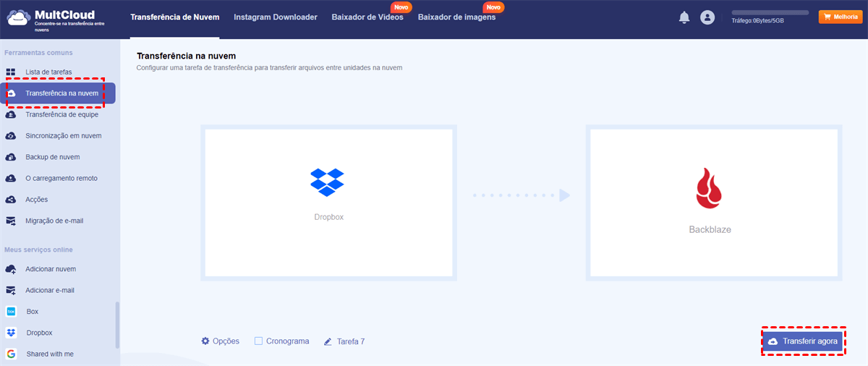Screen dimensions: 868x366
Task: Click the Acções cloud icon
Action: (11, 199)
